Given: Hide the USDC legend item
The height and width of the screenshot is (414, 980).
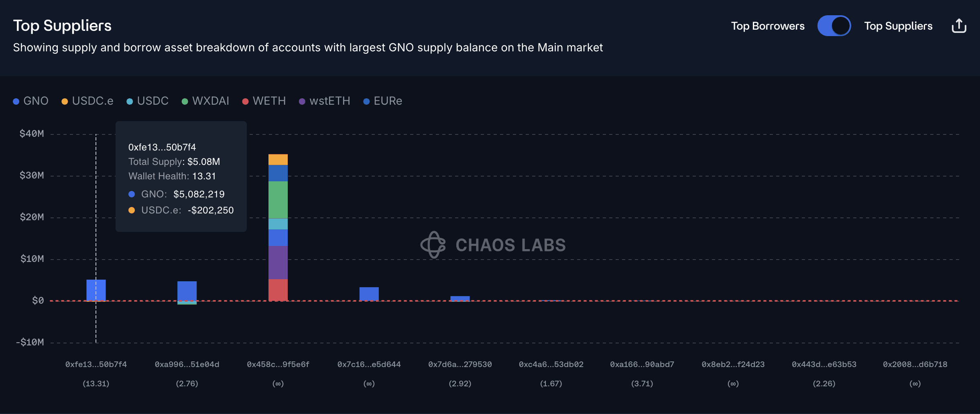Looking at the screenshot, I should tap(148, 101).
